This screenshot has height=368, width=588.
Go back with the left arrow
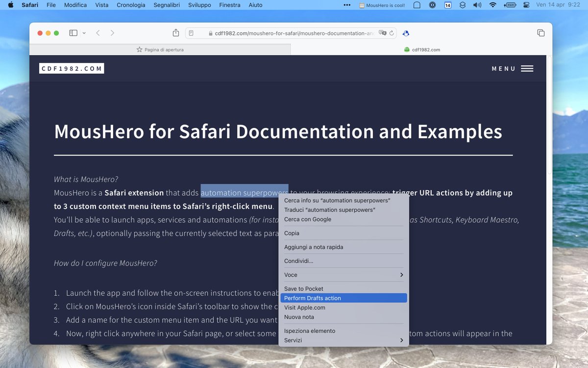98,33
